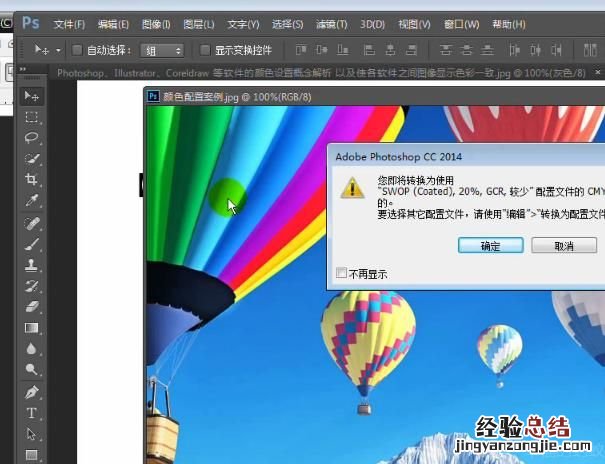605x464 pixels.
Task: Select the Rectangular Marquee tool
Action: pyautogui.click(x=32, y=117)
